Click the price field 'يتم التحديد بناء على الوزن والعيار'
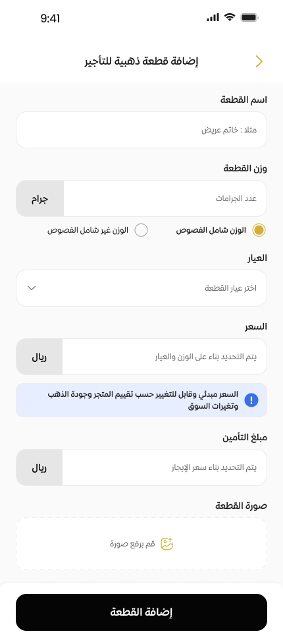283x644 pixels. (x=165, y=357)
